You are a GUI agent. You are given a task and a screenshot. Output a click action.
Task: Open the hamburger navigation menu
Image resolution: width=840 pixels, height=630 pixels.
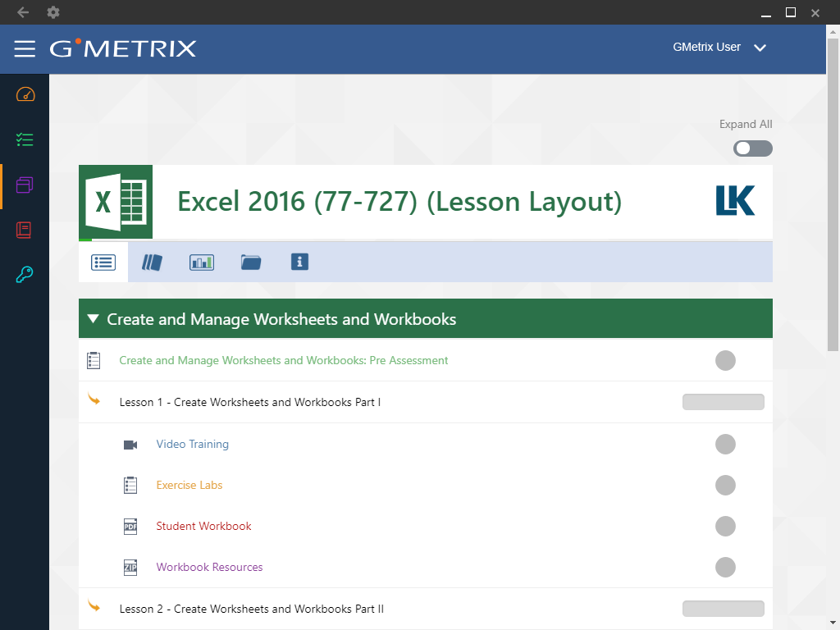(25, 48)
